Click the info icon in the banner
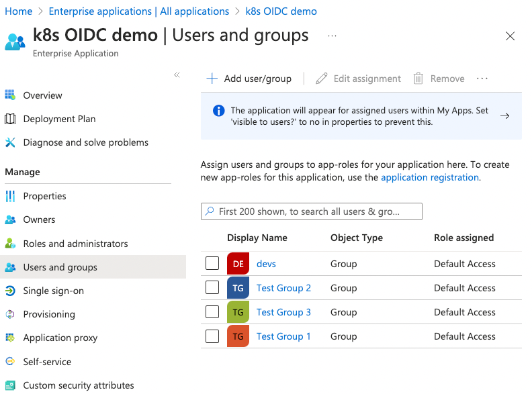The height and width of the screenshot is (394, 532). (x=218, y=111)
